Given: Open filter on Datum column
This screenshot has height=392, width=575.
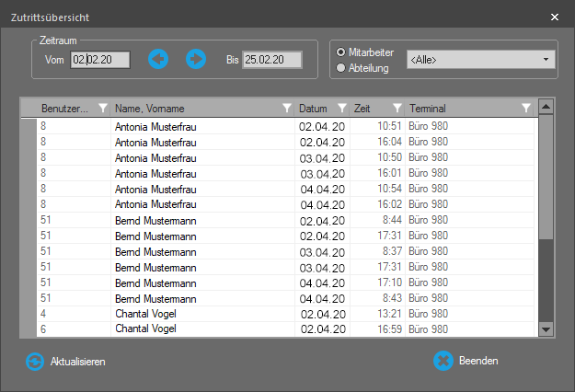Looking at the screenshot, I should point(342,109).
